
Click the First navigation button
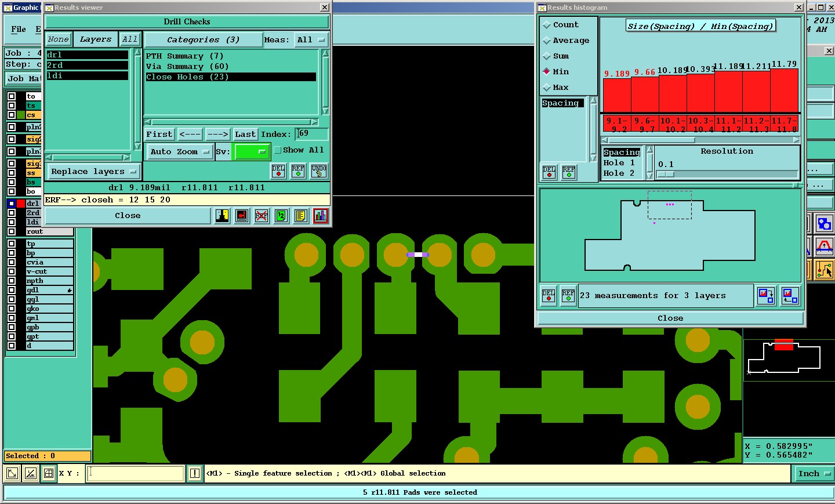159,134
